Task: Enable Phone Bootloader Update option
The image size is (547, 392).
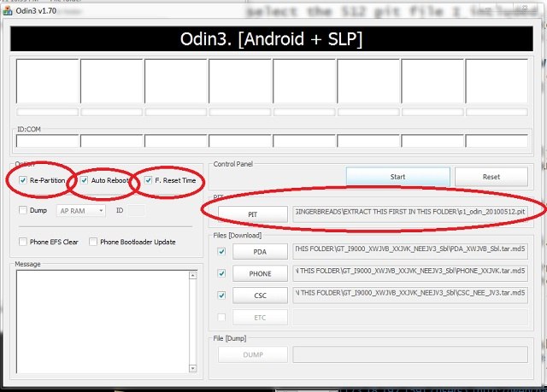Action: coord(93,242)
